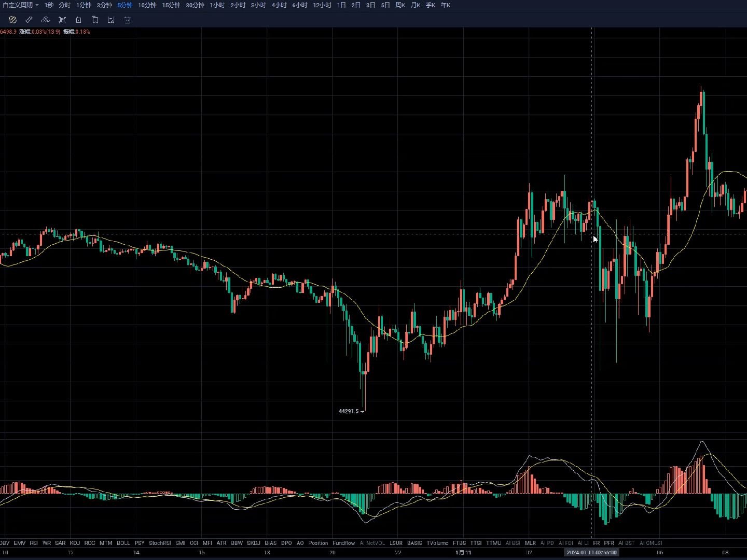Toggle the ROC indicator
This screenshot has width=747, height=560.
click(x=90, y=543)
